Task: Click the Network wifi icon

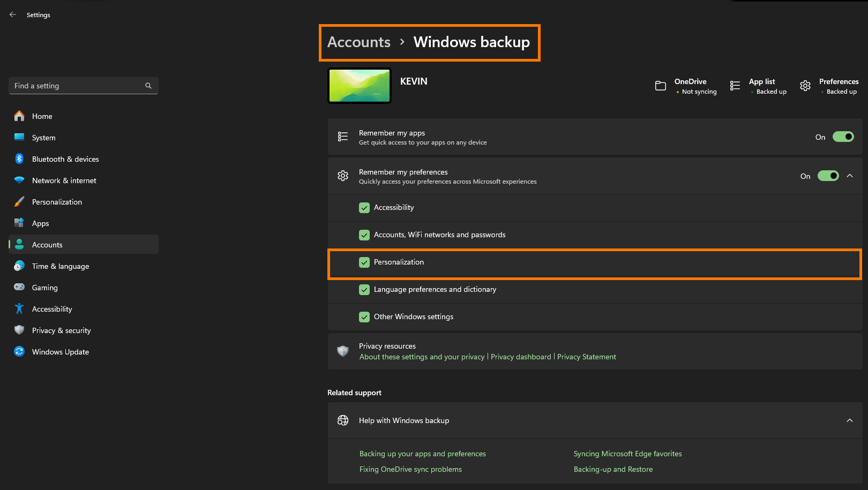Action: 19,180
